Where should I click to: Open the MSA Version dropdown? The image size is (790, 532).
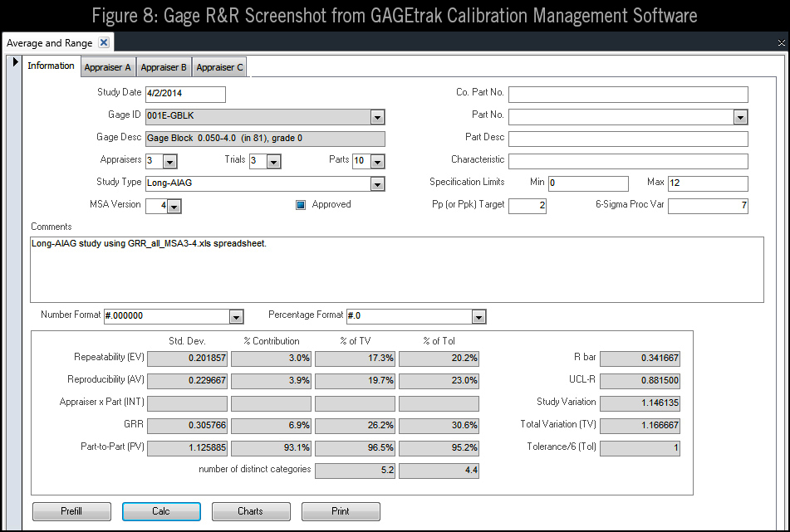tap(172, 204)
